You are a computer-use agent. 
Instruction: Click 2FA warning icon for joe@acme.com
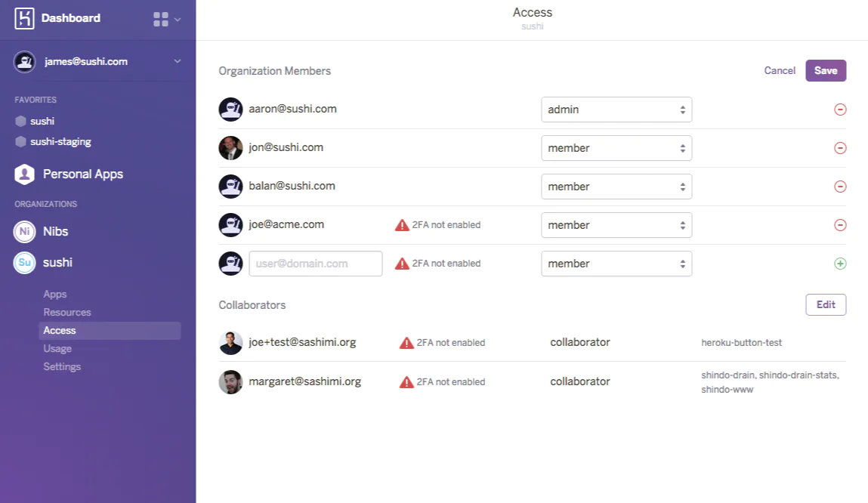[x=402, y=225]
